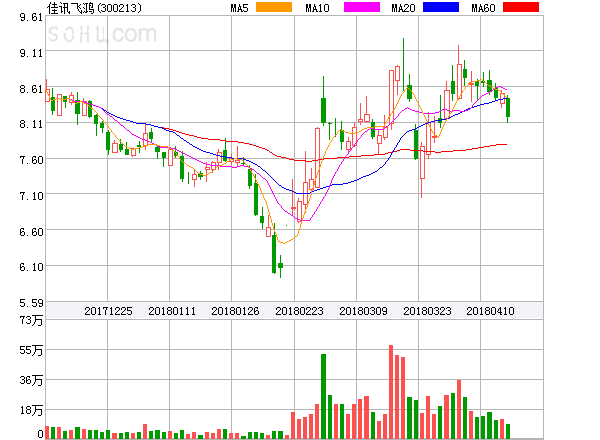This screenshot has width=600, height=440.
Task: Click the MA5 legend label
Action: [240, 8]
